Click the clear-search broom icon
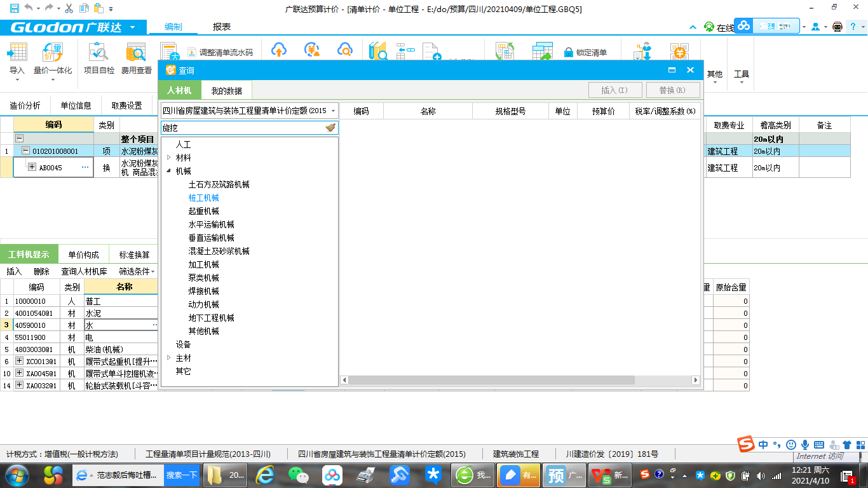The width and height of the screenshot is (868, 488). (331, 128)
